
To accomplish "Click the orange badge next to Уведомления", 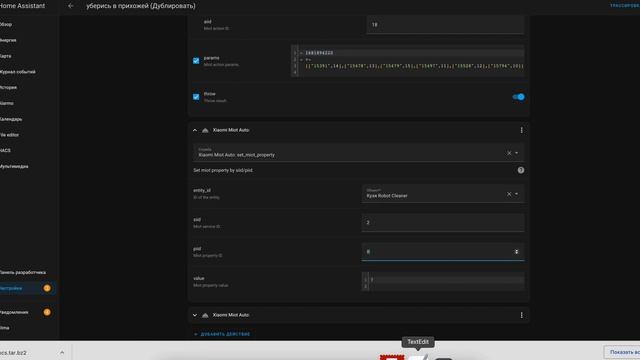I will [47, 312].
